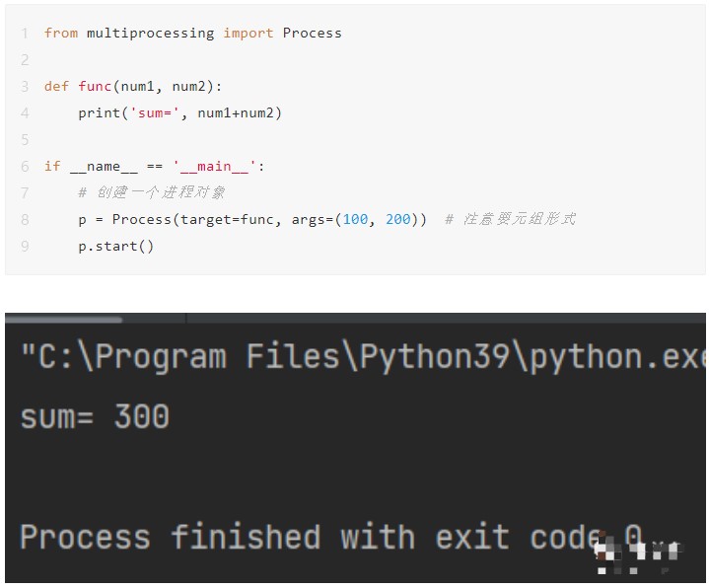Screen dimensions: 709x588
Task: Click line number 6 in the gutter
Action: (x=24, y=166)
